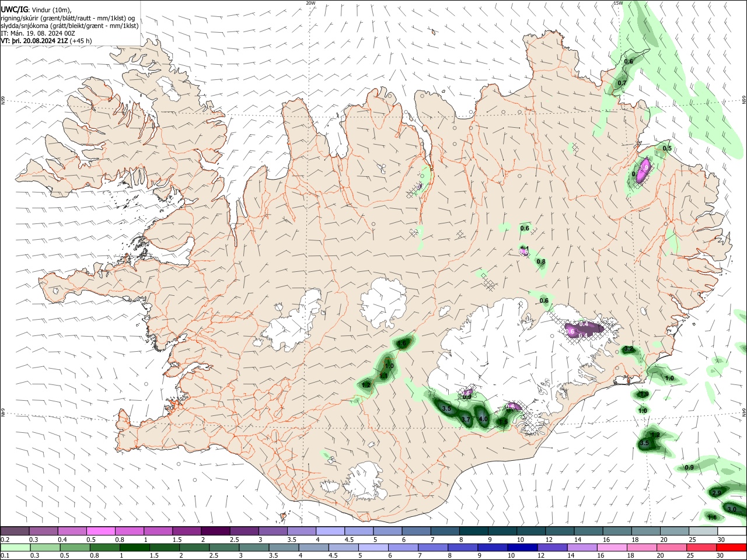Select the deep navy blue swatch in lower scale
Viewport: 747px width, 560px height.
click(522, 547)
